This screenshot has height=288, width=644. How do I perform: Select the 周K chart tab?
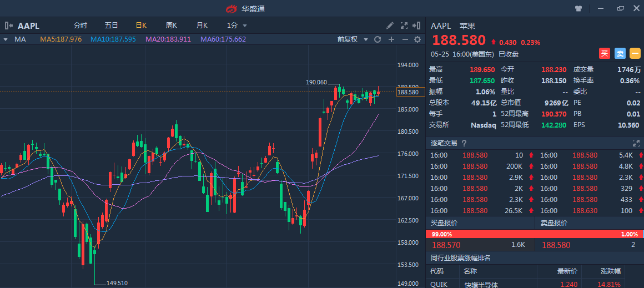pyautogui.click(x=171, y=26)
